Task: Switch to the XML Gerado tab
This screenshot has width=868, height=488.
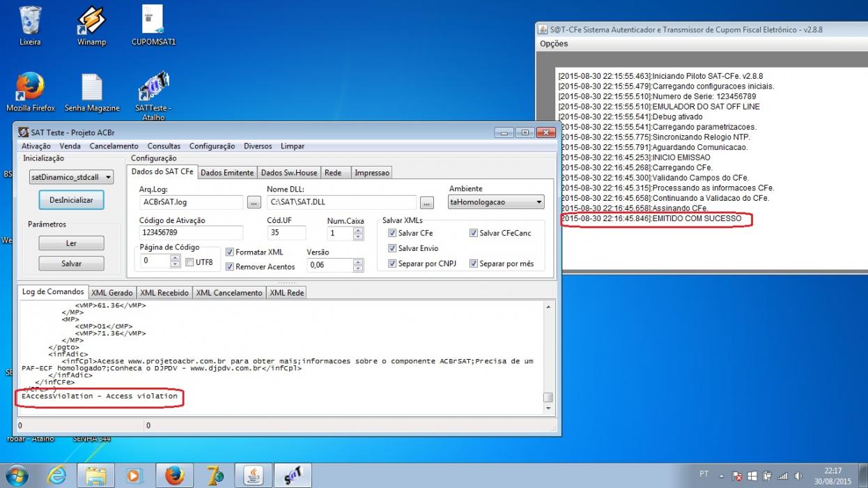Action: (x=111, y=293)
